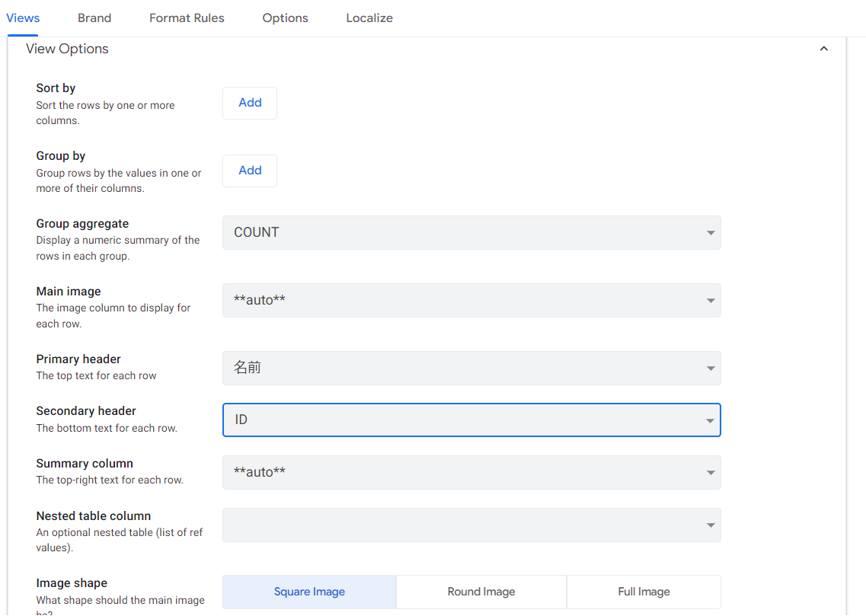Open the Brand tab
This screenshot has height=616, width=866.
pos(94,18)
